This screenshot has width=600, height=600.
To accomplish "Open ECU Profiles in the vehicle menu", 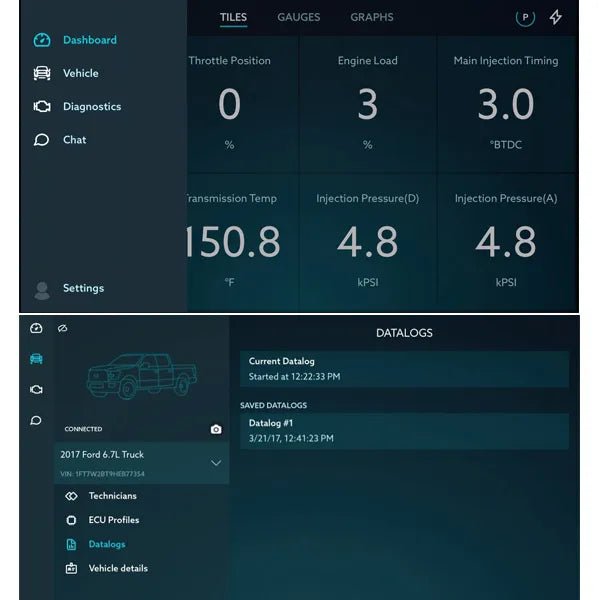I will 113,520.
